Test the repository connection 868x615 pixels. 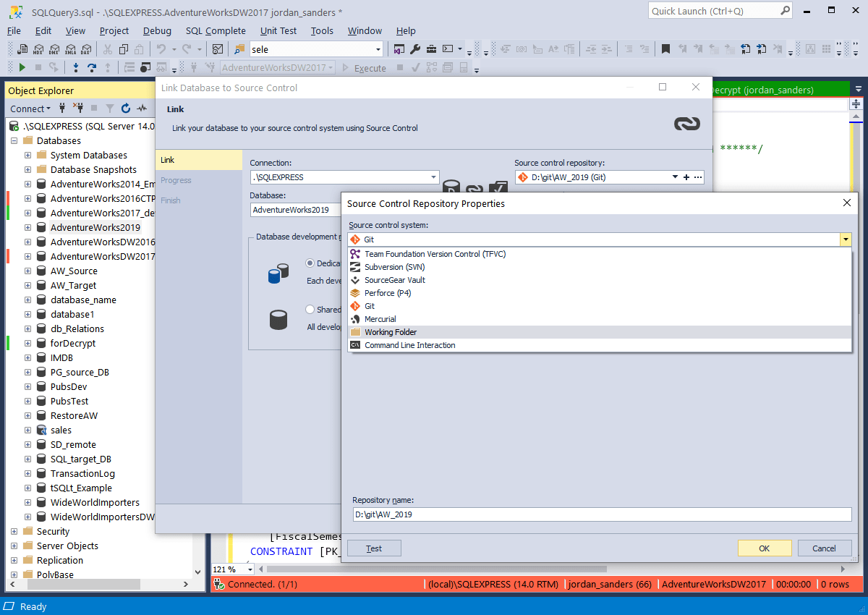tap(374, 548)
